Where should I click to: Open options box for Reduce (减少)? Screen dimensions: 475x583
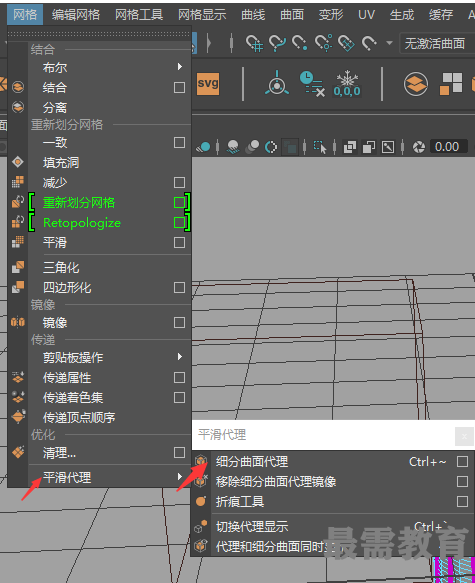pos(180,182)
